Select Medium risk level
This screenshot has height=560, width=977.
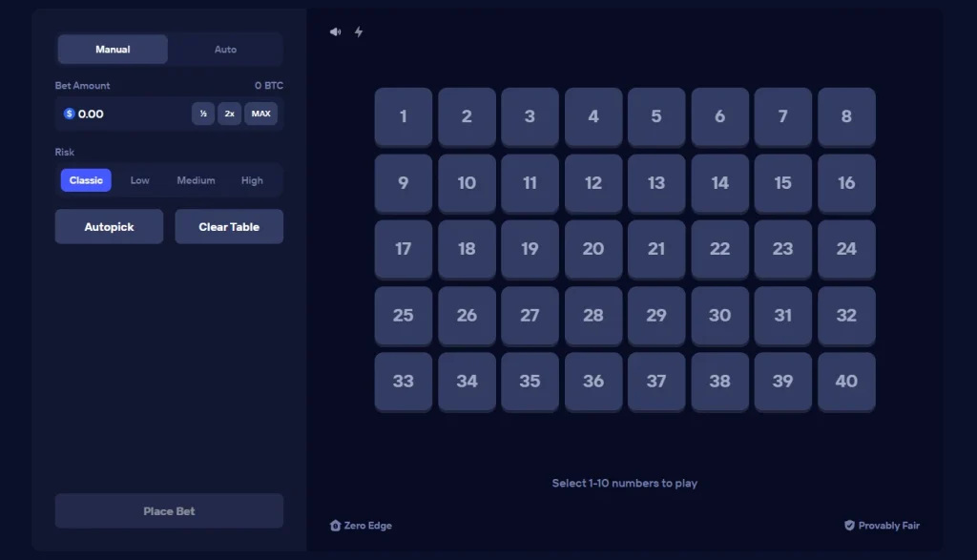196,180
